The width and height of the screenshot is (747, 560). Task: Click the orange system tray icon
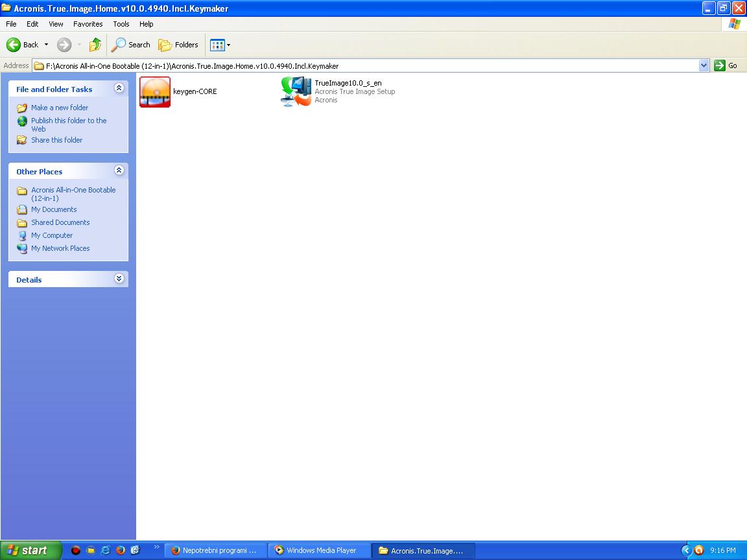[699, 550]
